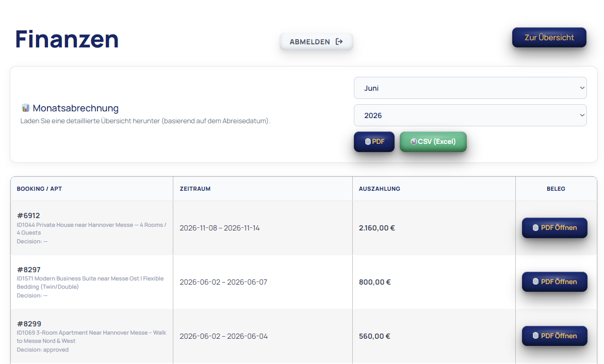This screenshot has width=604, height=364.
Task: Click the ID1571 Modern Business Suite description
Action: coord(90,283)
